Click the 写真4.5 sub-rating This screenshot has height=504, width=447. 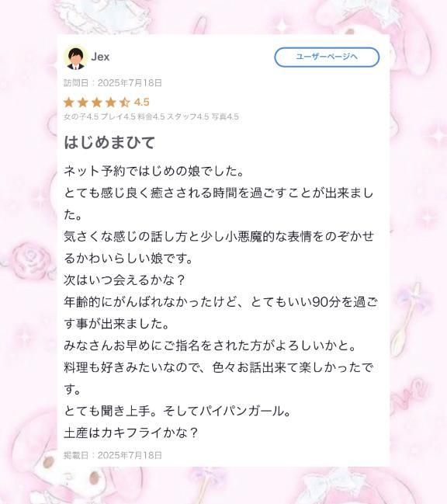[225, 116]
